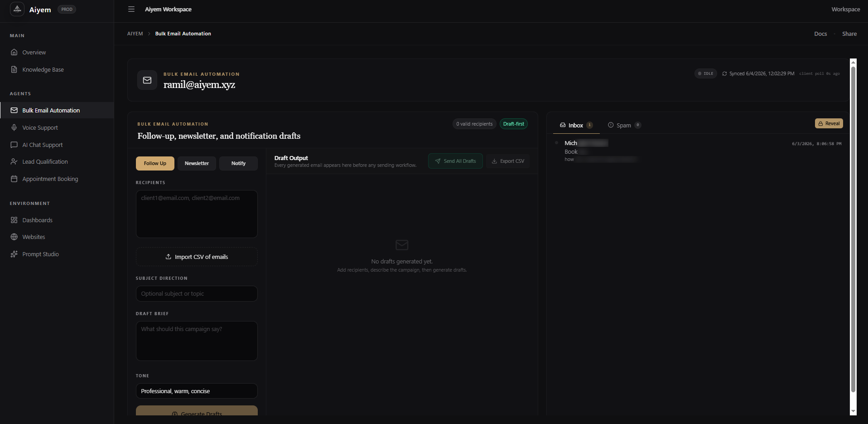Screen dimensions: 868x424
Task: Open the Mich inbox message
Action: click(x=698, y=151)
